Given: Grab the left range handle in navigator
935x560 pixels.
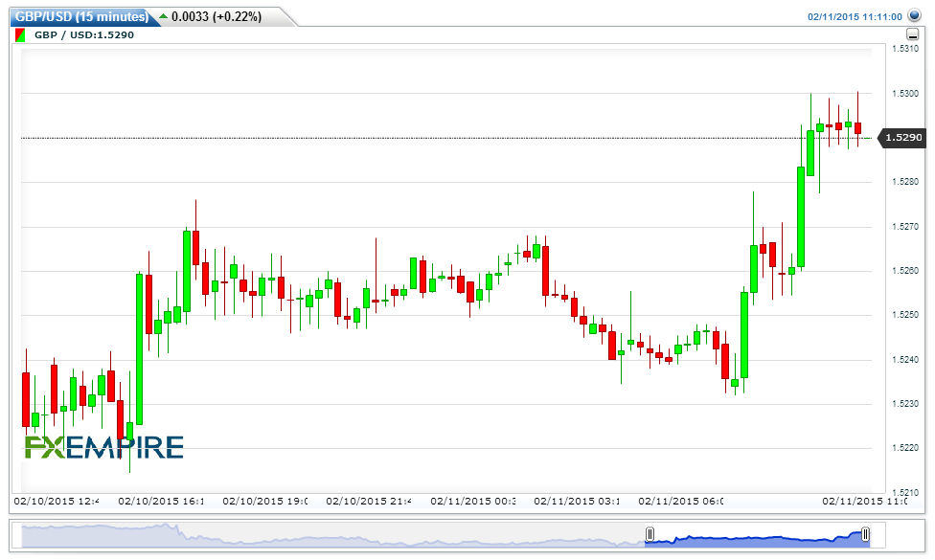Looking at the screenshot, I should coord(650,534).
